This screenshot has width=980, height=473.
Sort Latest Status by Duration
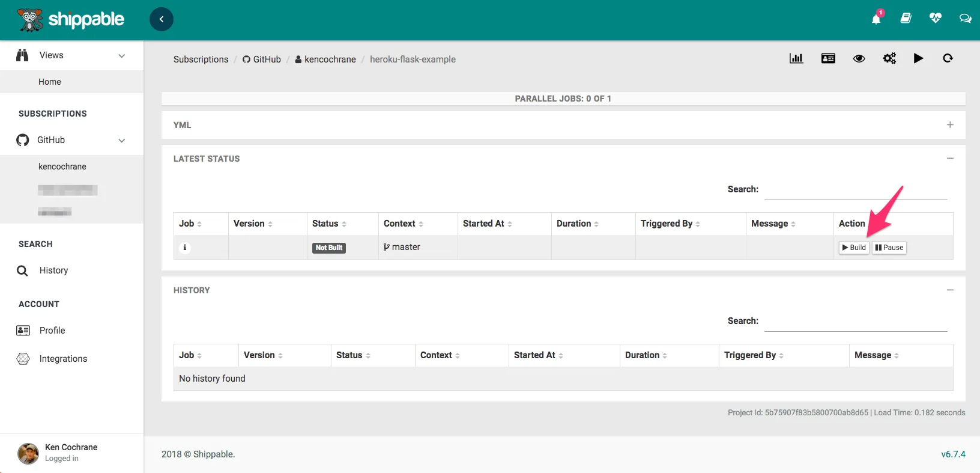(594, 224)
